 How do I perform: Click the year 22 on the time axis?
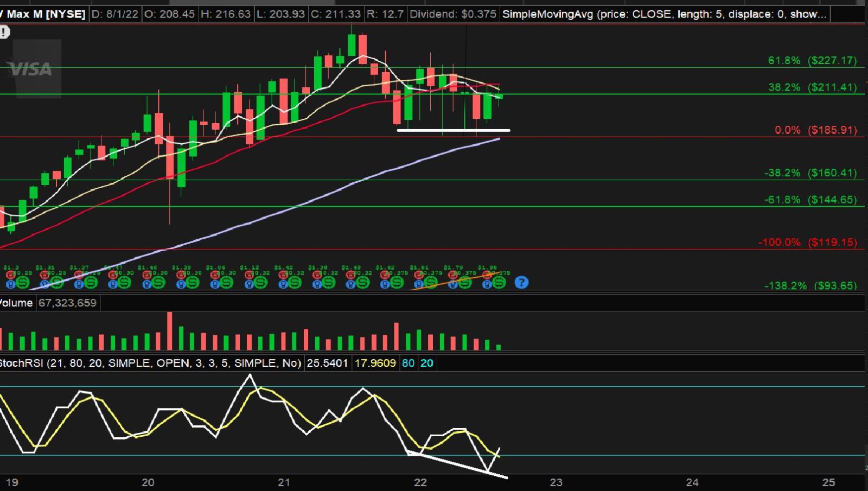coord(420,482)
